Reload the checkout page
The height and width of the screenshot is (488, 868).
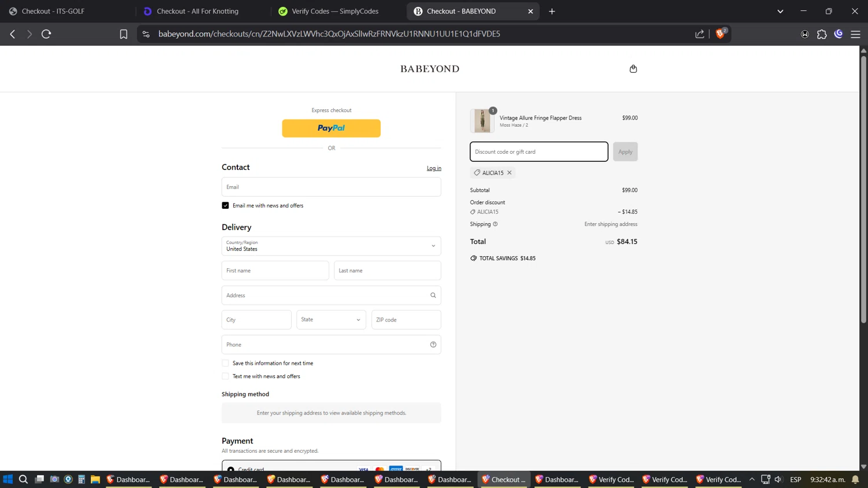pyautogui.click(x=46, y=34)
